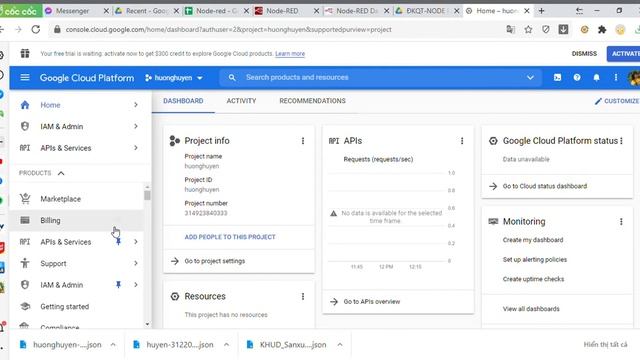Click Create my dashboard link
This screenshot has width=640, height=360.
(533, 240)
